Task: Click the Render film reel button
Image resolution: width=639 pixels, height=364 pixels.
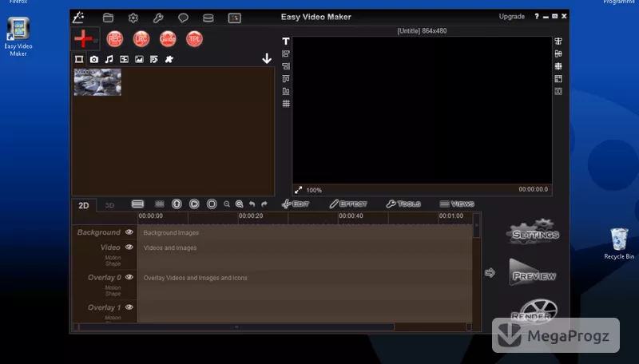Action: click(534, 311)
